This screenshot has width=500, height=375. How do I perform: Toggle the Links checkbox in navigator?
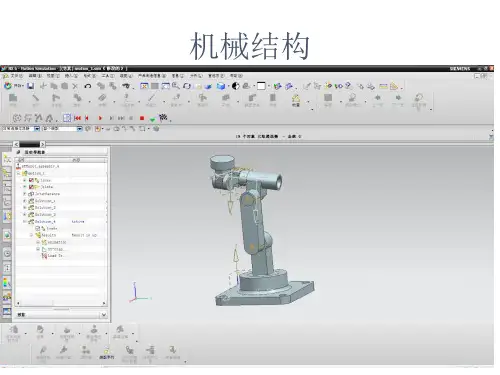pos(31,180)
